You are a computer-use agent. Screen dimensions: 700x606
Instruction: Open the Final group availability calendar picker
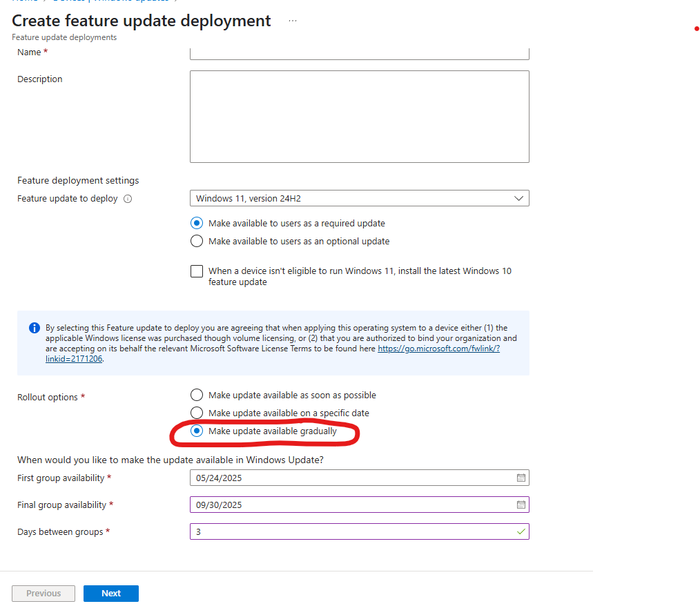(521, 505)
